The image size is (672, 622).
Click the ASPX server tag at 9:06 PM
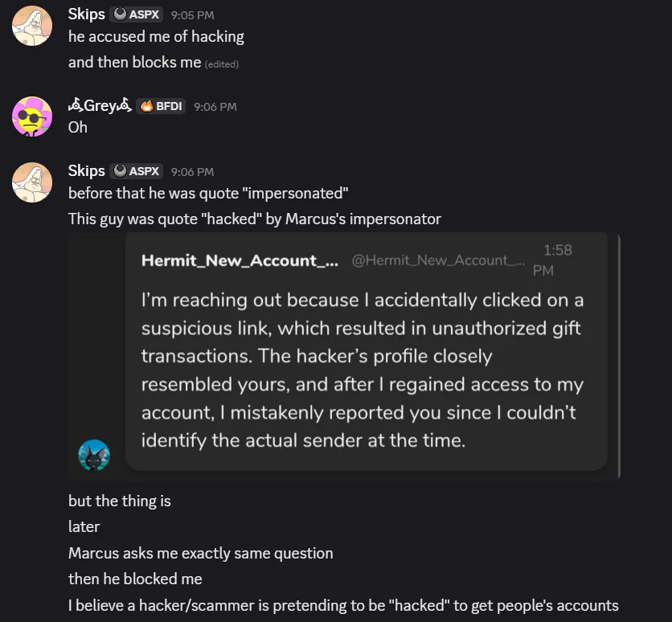tap(137, 171)
